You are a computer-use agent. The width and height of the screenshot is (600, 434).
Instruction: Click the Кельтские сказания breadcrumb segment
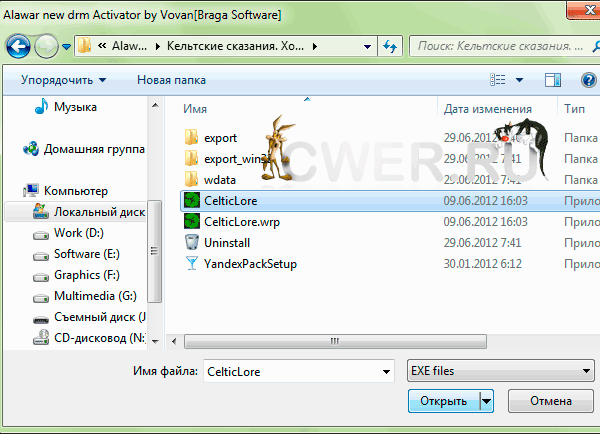[x=235, y=46]
